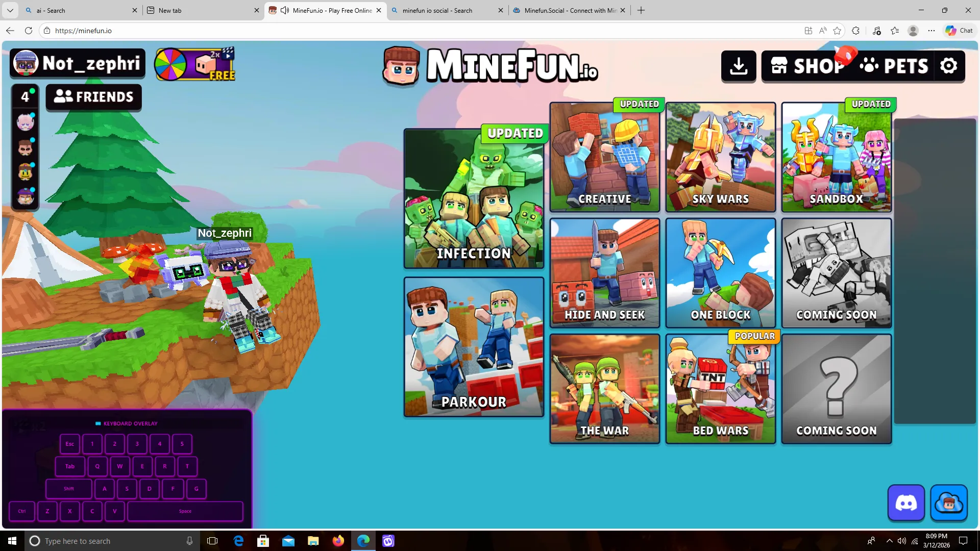980x551 pixels.
Task: Click the Tab key in keyboard overlay
Action: (70, 466)
